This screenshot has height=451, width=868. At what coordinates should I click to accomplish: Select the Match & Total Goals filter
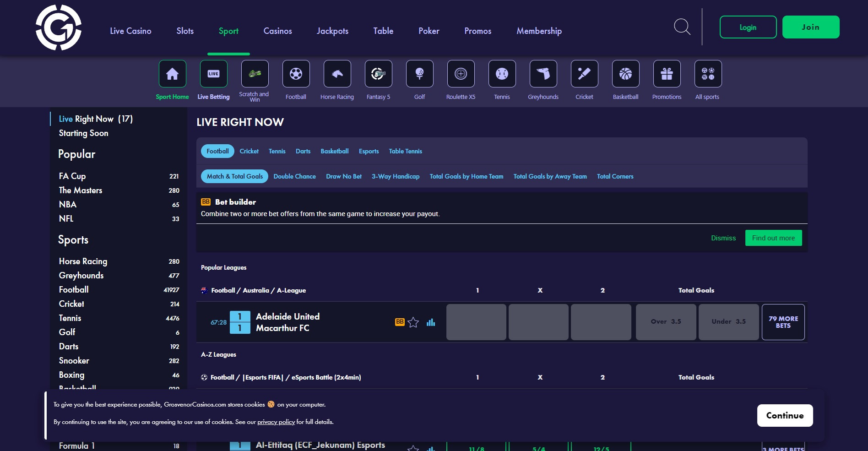pyautogui.click(x=234, y=176)
